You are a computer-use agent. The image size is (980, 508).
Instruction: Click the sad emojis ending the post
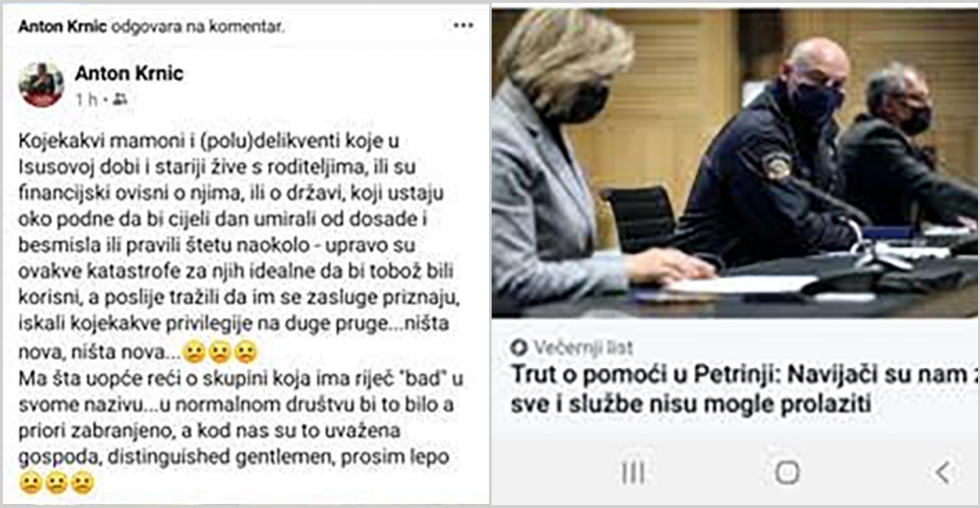pos(57,483)
